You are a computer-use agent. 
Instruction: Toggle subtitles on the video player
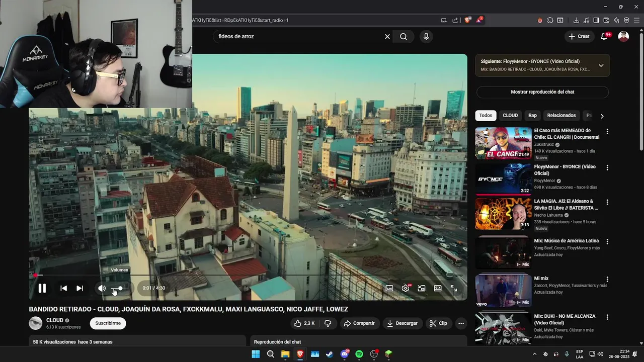[389, 288]
